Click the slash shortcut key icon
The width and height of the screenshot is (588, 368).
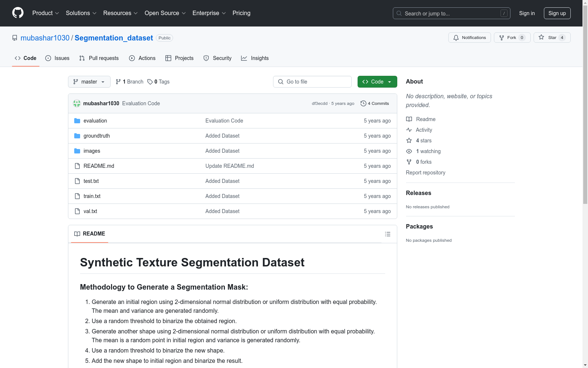[x=504, y=13]
